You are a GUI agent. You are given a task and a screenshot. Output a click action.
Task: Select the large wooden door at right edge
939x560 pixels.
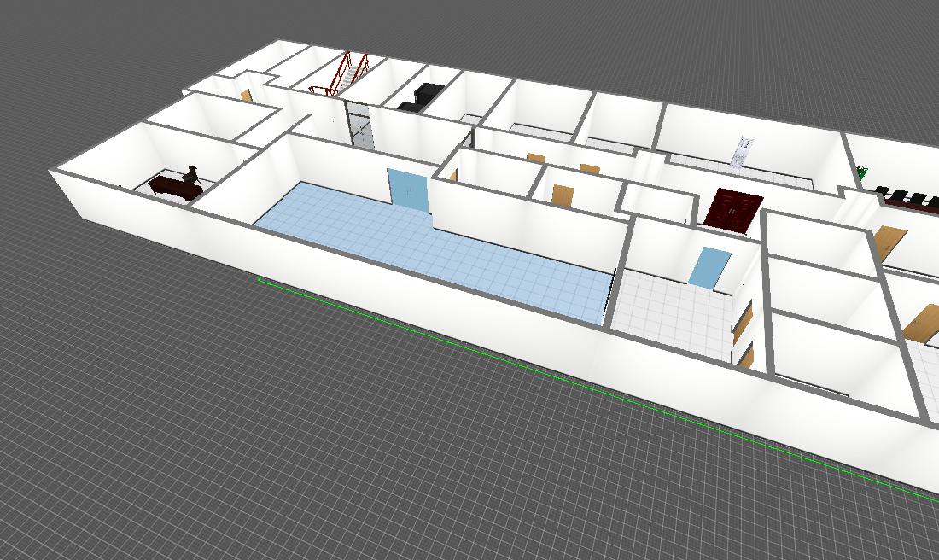[922, 324]
